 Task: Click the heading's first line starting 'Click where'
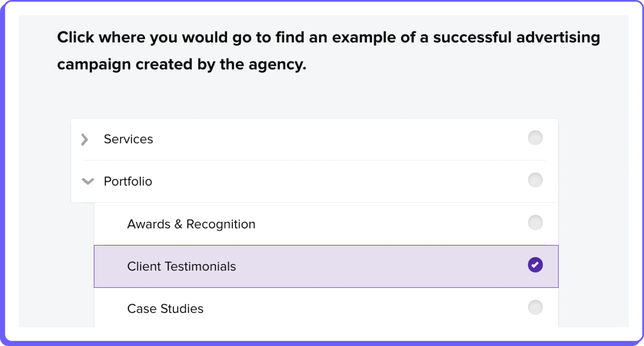coord(328,38)
